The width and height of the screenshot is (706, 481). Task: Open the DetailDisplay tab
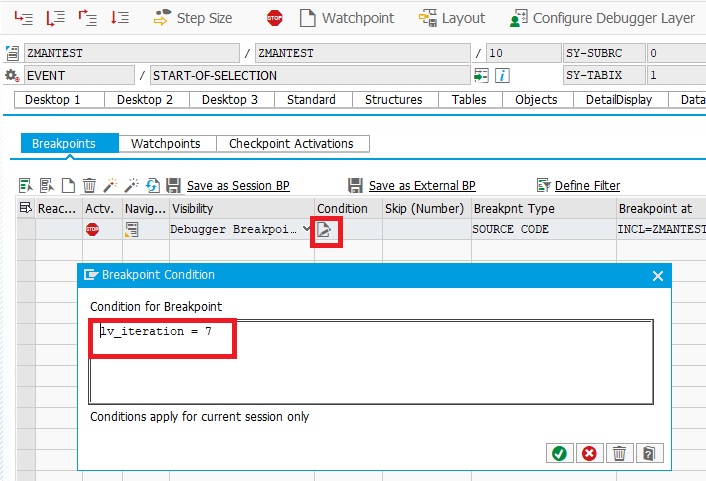pyautogui.click(x=619, y=100)
